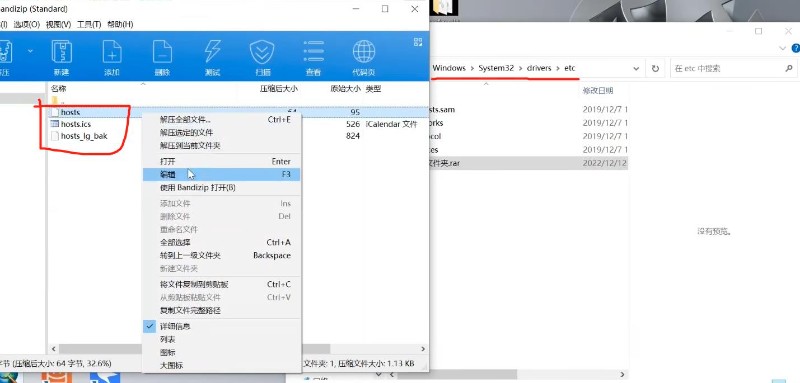
Task: Click the hosts.ics calendar file icon
Action: 55,123
